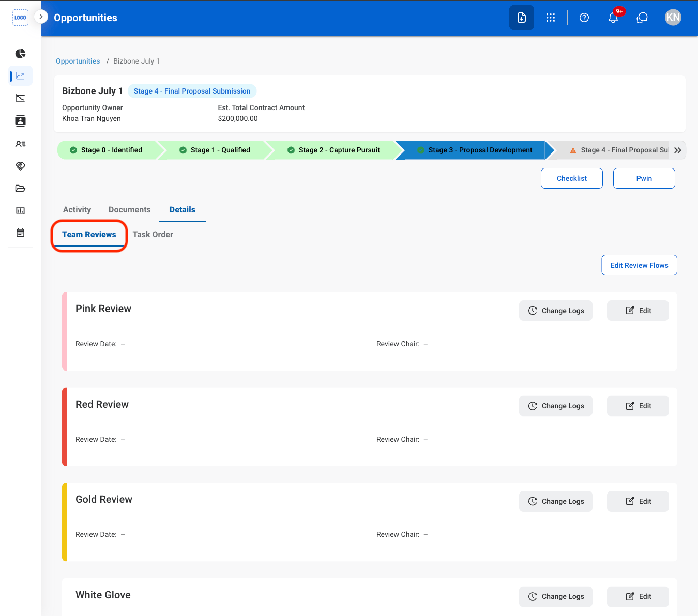The width and height of the screenshot is (698, 616).
Task: Open the chat messages icon
Action: pyautogui.click(x=642, y=18)
